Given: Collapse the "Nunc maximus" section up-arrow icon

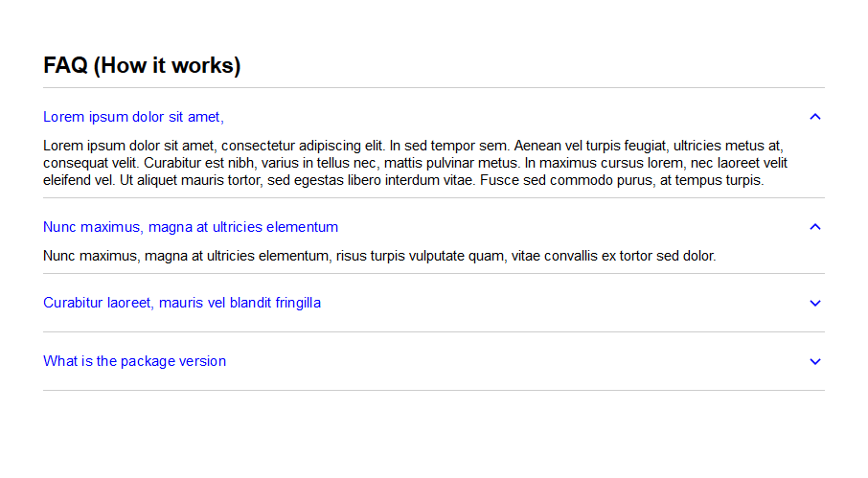Looking at the screenshot, I should (815, 227).
